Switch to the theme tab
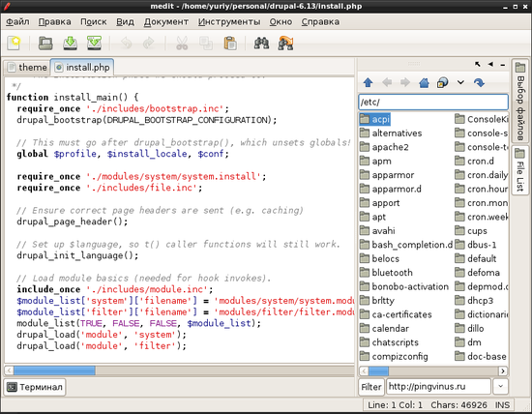 pos(27,67)
